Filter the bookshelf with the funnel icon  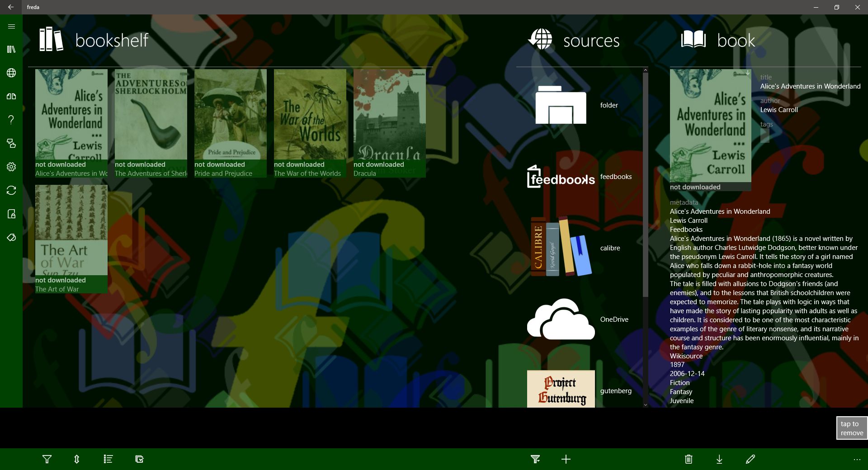[47, 459]
